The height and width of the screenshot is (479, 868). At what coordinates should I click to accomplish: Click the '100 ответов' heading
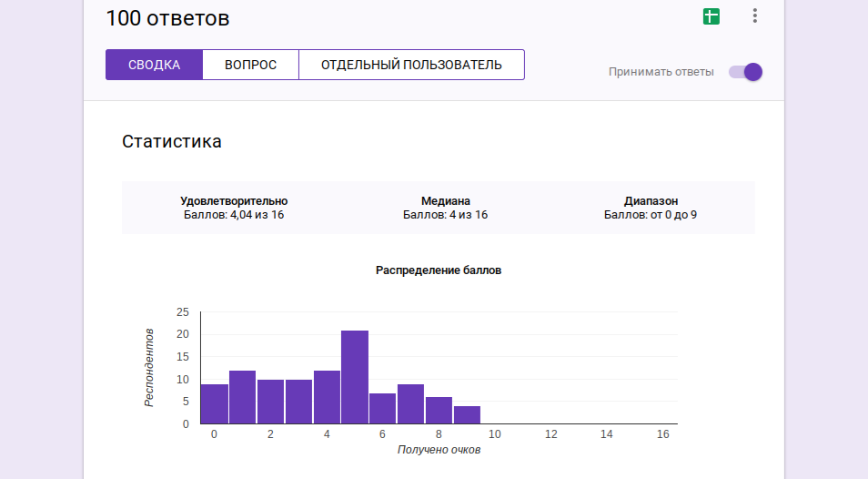167,18
